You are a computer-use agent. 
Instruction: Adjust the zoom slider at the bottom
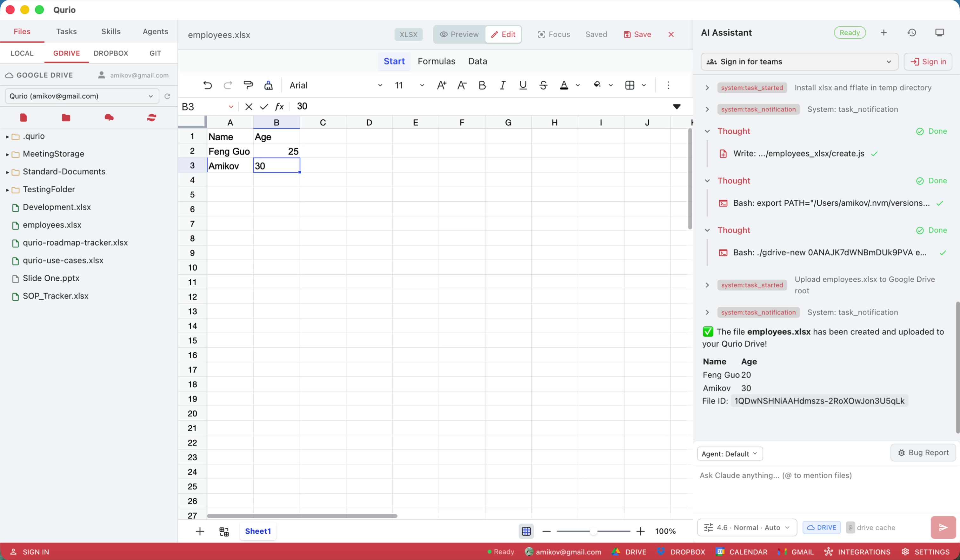point(594,531)
